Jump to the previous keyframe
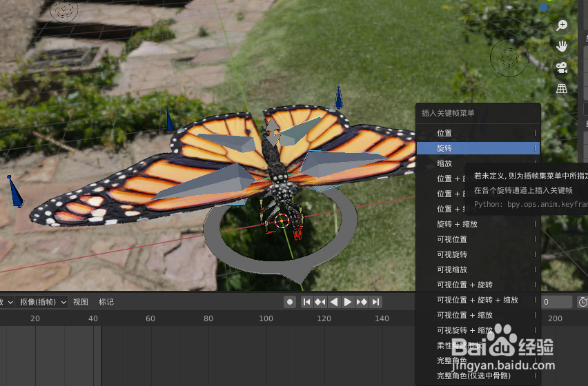This screenshot has height=386, width=588. (320, 302)
